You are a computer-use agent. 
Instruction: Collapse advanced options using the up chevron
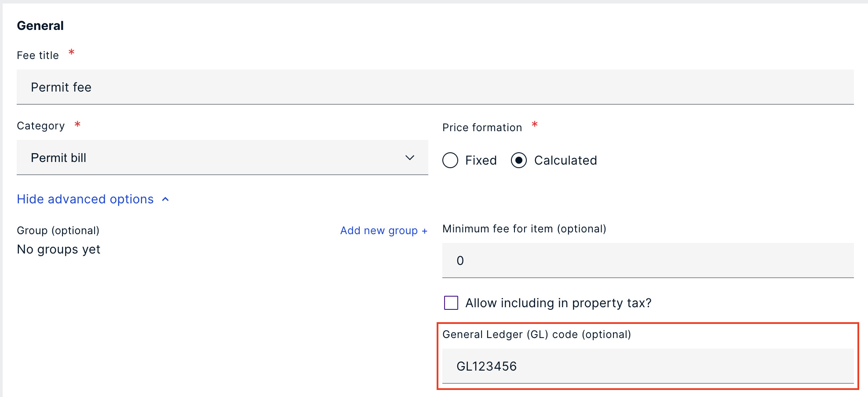[x=166, y=199]
